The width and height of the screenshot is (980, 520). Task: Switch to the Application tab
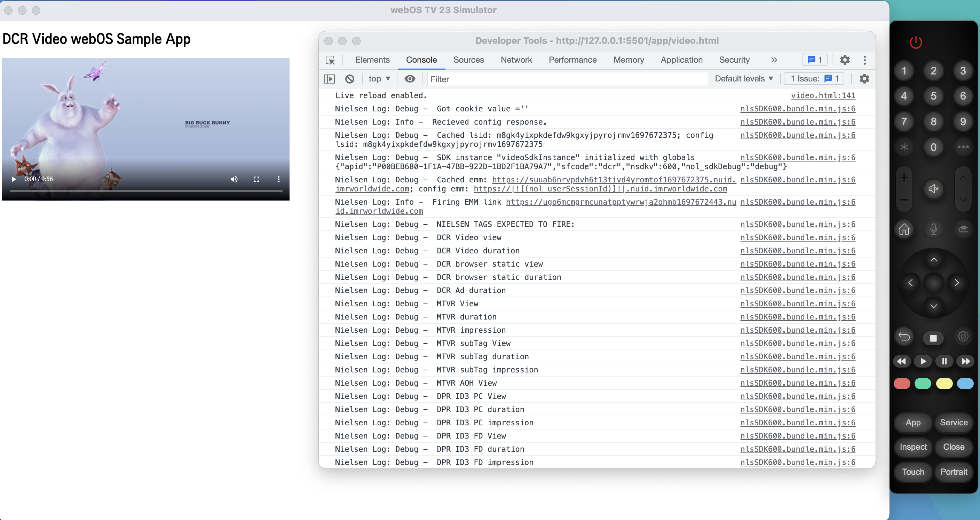pos(681,60)
